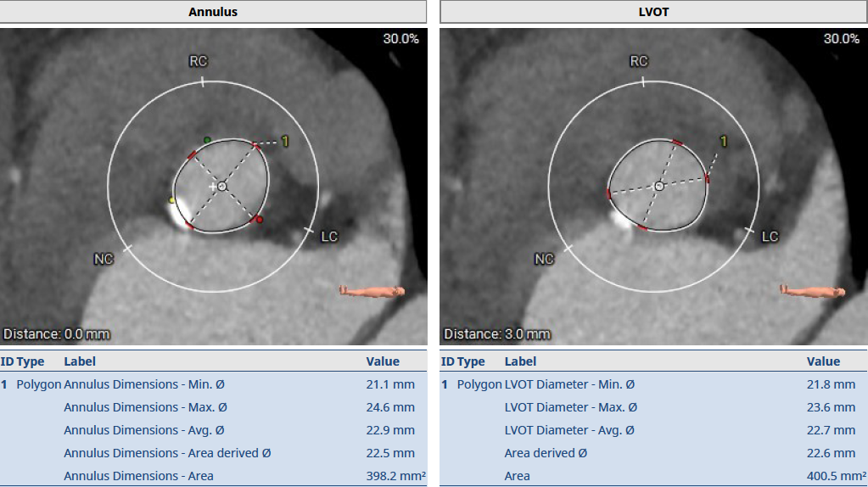The image size is (868, 487).
Task: Click the red marker dot in Annulus view
Action: (x=260, y=221)
